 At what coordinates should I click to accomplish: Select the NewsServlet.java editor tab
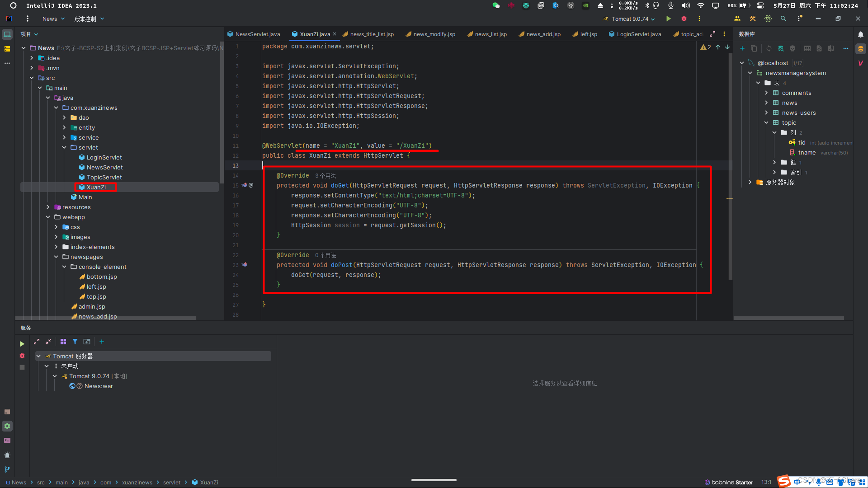click(258, 34)
